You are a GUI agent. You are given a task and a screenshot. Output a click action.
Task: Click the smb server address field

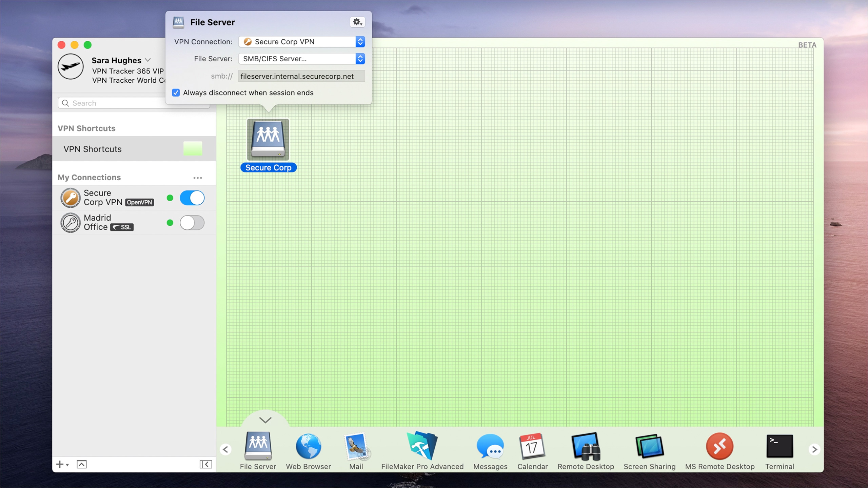coord(301,76)
